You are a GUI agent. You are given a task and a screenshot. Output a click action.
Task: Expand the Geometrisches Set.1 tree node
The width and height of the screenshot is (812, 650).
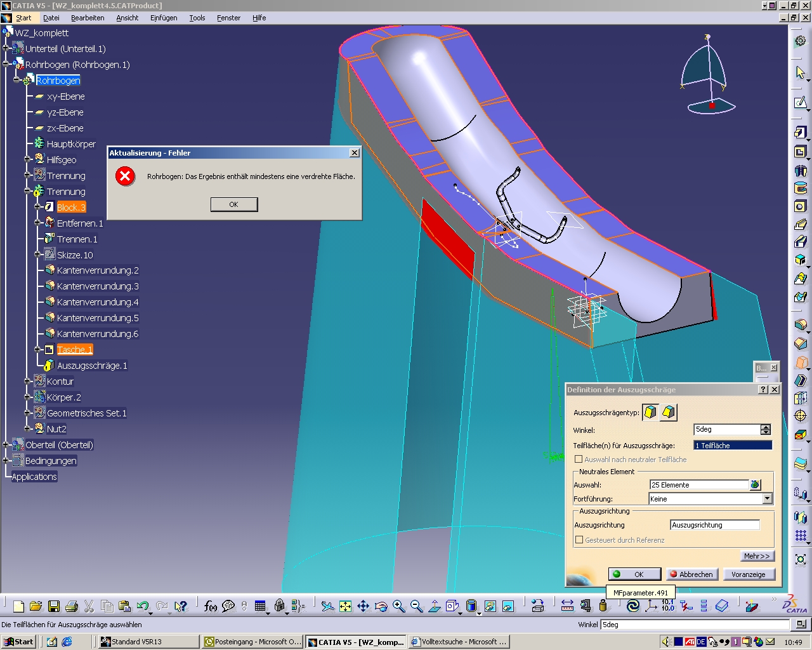click(27, 413)
